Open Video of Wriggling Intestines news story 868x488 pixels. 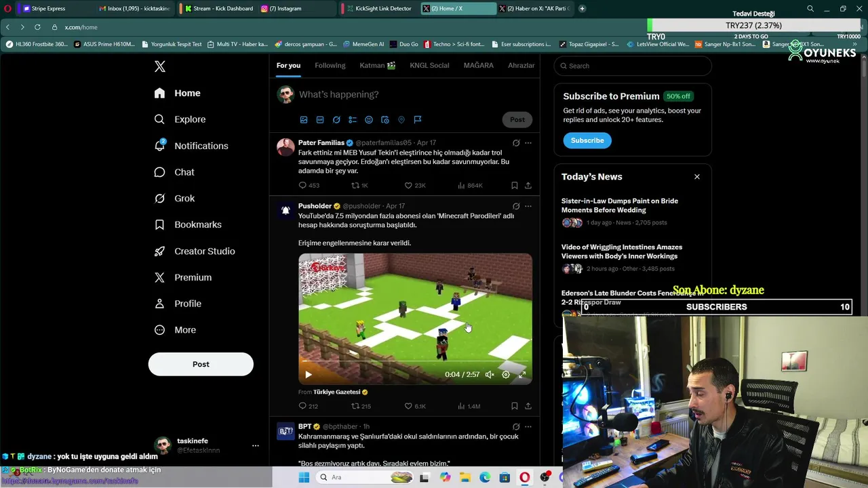[622, 251]
